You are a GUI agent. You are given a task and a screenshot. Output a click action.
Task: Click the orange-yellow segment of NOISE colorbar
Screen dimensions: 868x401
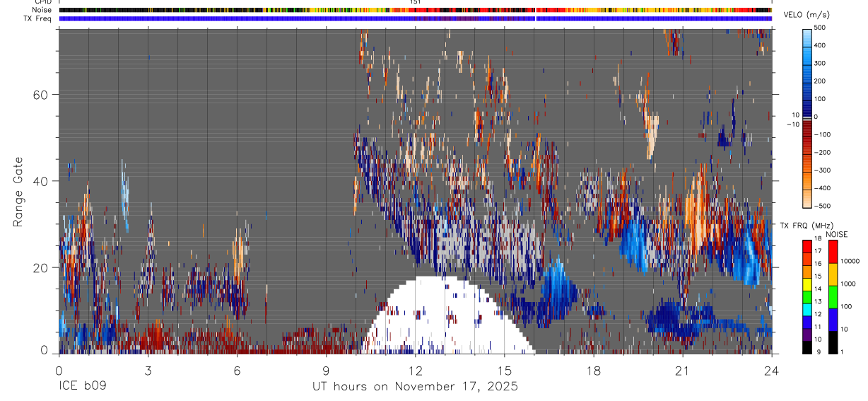(833, 274)
